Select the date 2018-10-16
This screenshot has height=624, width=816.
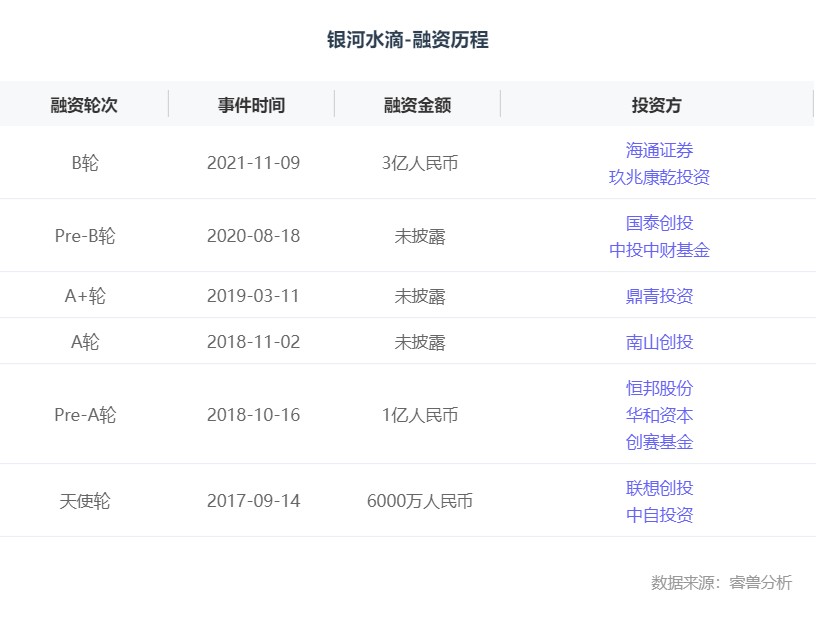[x=253, y=415]
